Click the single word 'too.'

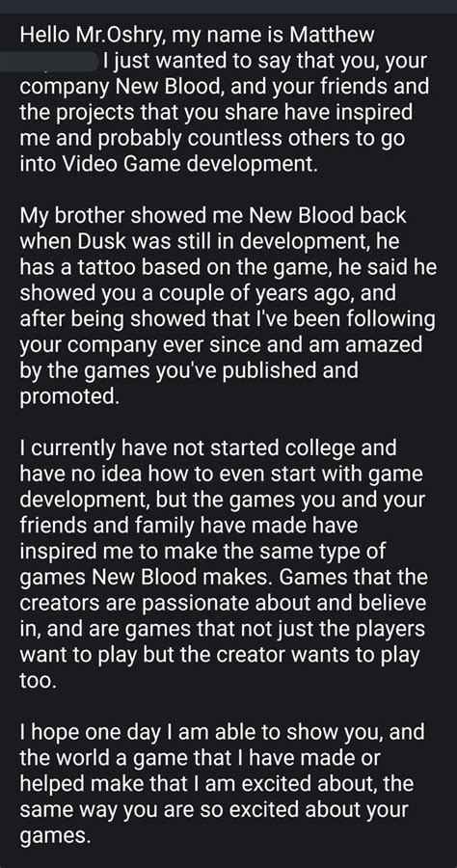coord(39,680)
